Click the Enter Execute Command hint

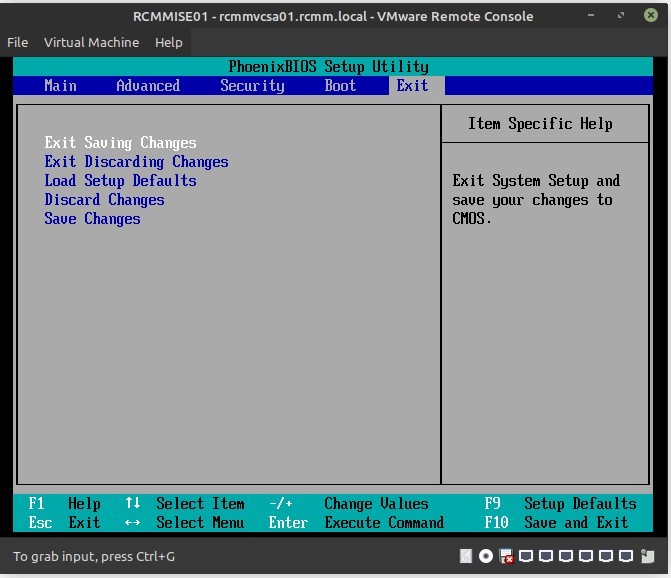[x=356, y=522]
